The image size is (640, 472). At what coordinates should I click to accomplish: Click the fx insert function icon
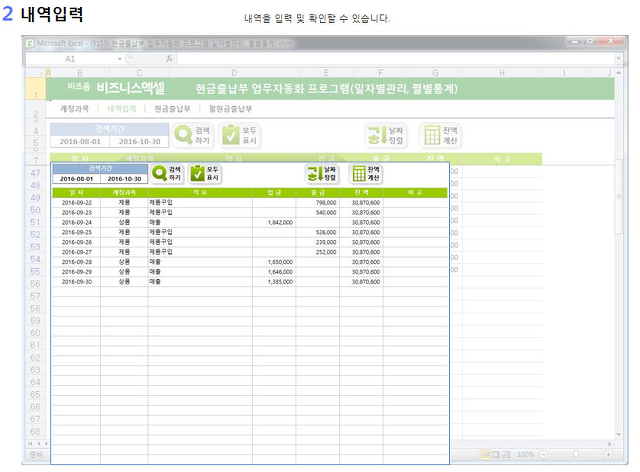click(169, 59)
